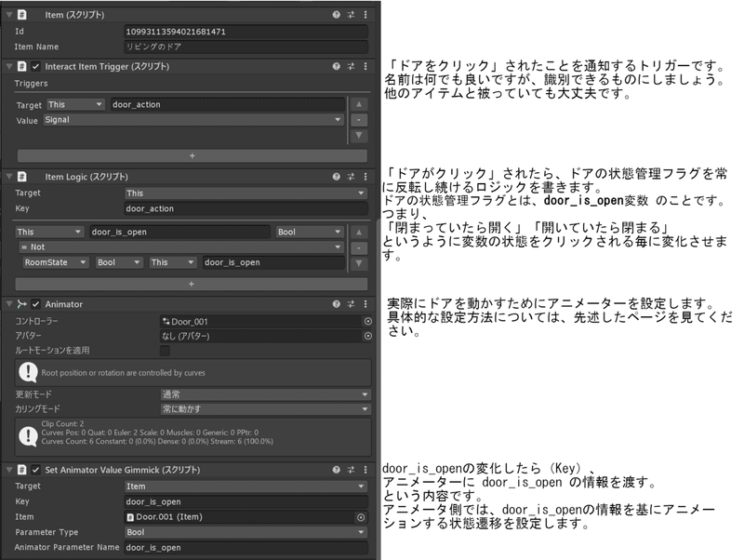The width and height of the screenshot is (744, 560).
Task: Edit the Item Name field
Action: pyautogui.click(x=246, y=47)
